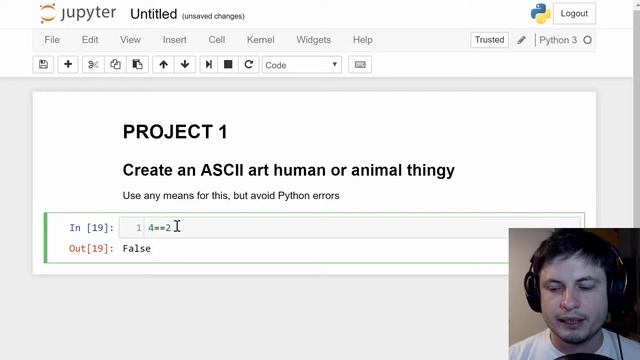Viewport: 640px width, 360px height.
Task: Click the False output text
Action: coord(137,249)
